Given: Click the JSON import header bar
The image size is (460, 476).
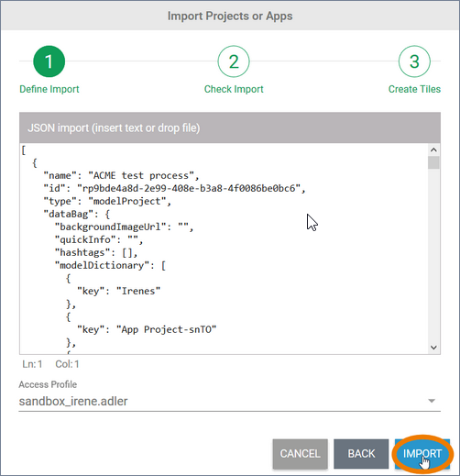Looking at the screenshot, I should (230, 127).
